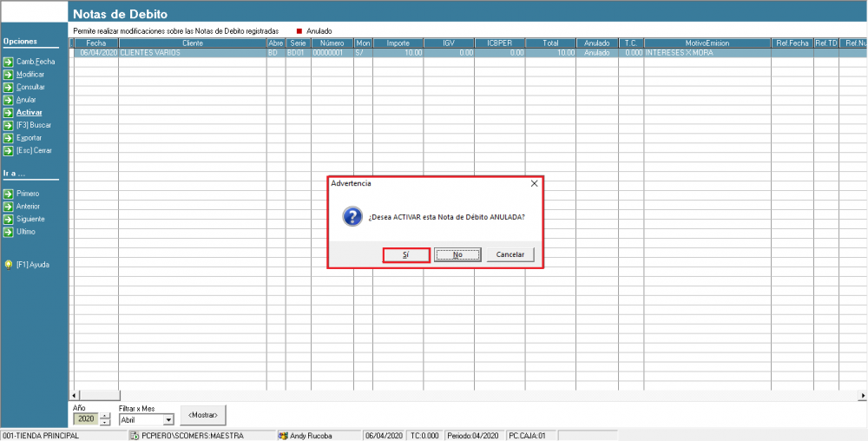Increase the Año spinner value

[106, 416]
